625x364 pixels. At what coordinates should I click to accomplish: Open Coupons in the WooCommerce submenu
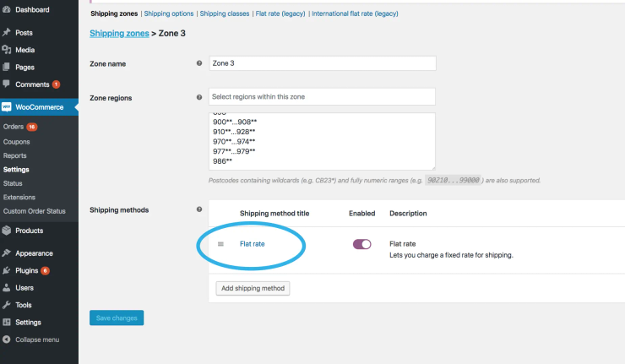click(17, 142)
